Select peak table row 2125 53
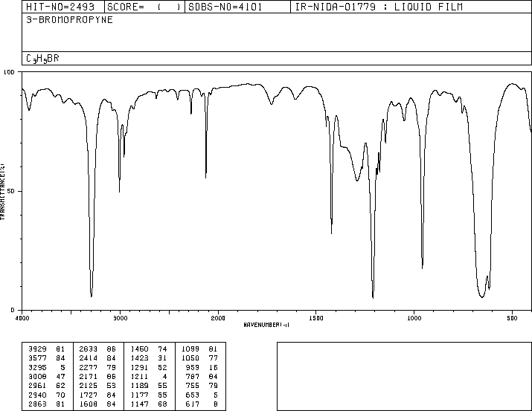Screen dimensions: 532x411 tap(97, 386)
